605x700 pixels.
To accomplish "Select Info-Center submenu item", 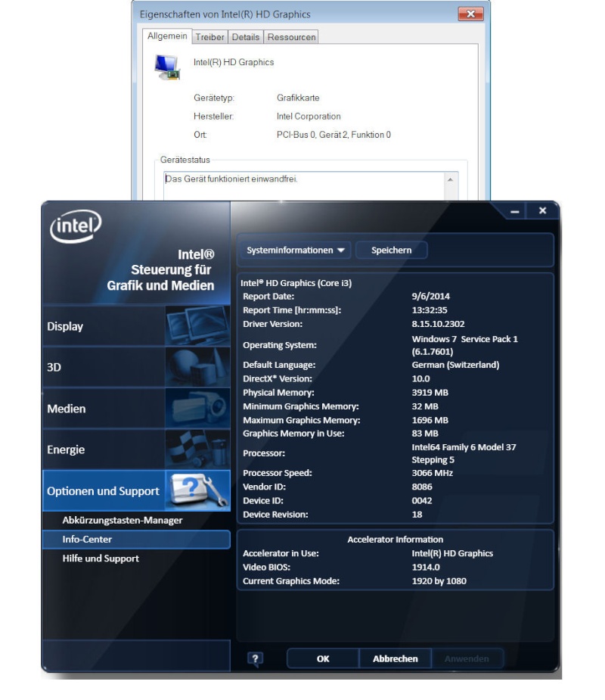I will (136, 540).
